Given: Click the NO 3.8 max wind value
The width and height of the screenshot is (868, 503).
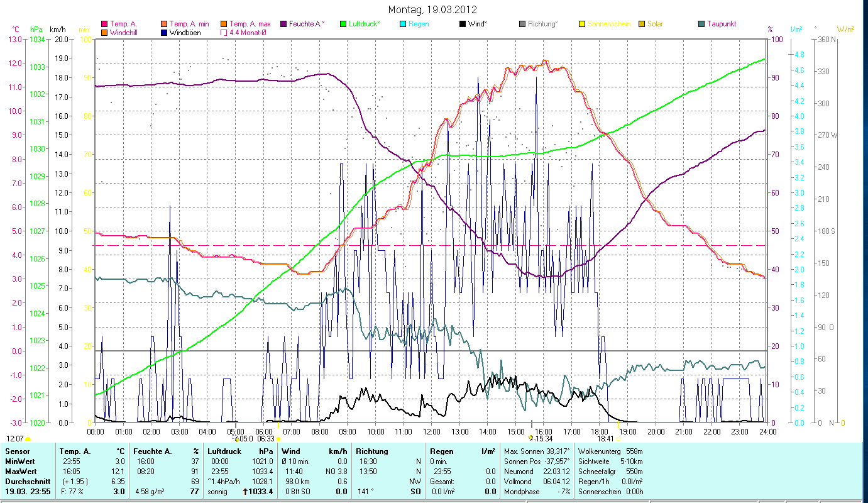Looking at the screenshot, I should click(x=335, y=472).
